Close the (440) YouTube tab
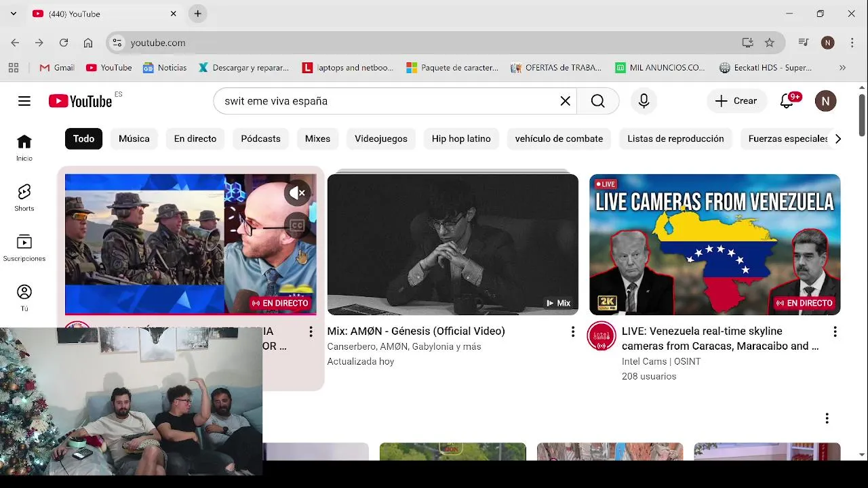 click(173, 14)
